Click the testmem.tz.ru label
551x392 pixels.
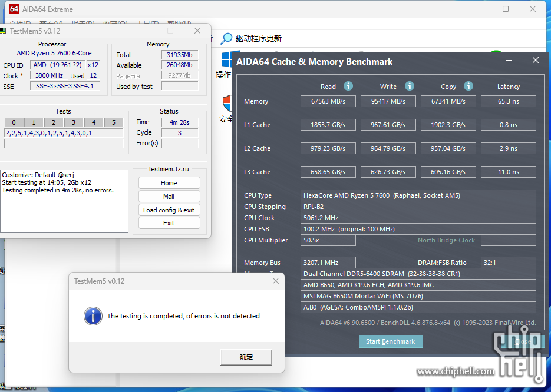[169, 169]
